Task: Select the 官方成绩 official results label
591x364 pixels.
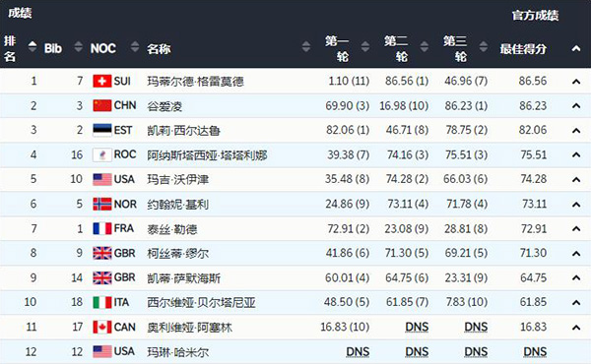Action: coord(535,16)
